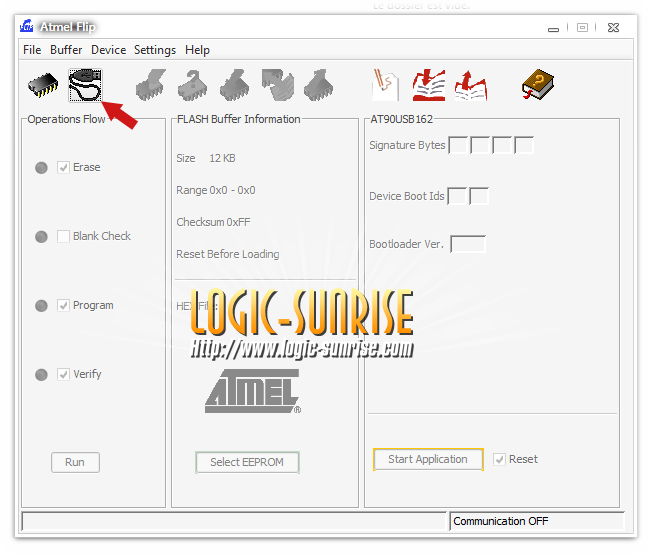Click the Verify Target Device Memory toolbar icon
The height and width of the screenshot is (554, 649).
click(278, 85)
